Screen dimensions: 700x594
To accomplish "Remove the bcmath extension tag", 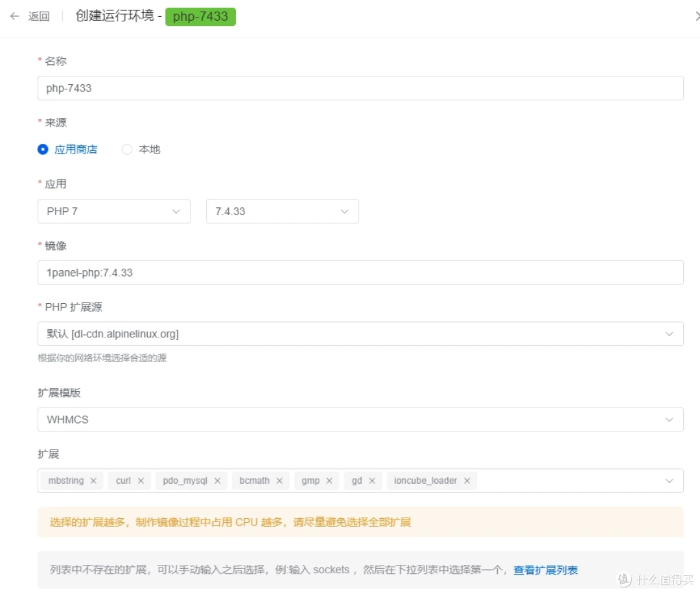I will click(279, 481).
